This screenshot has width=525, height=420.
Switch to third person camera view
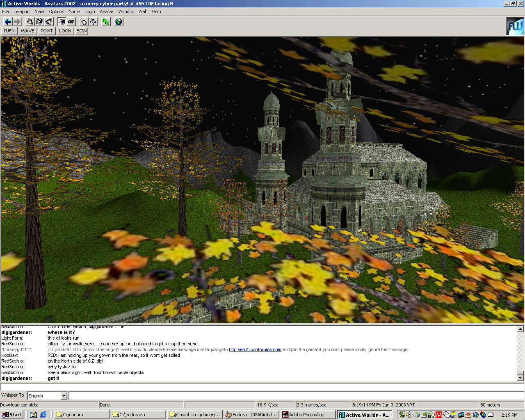[71, 22]
